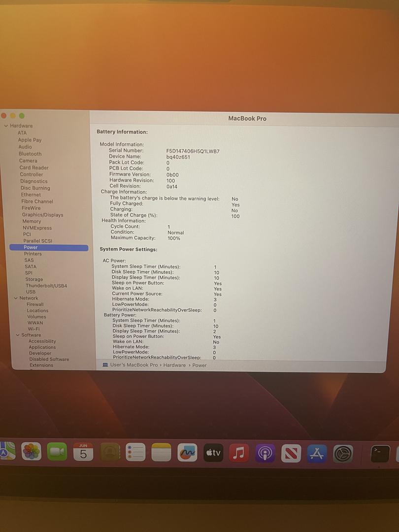399x532 pixels.
Task: Open Storage in the sidebar
Action: (34, 280)
